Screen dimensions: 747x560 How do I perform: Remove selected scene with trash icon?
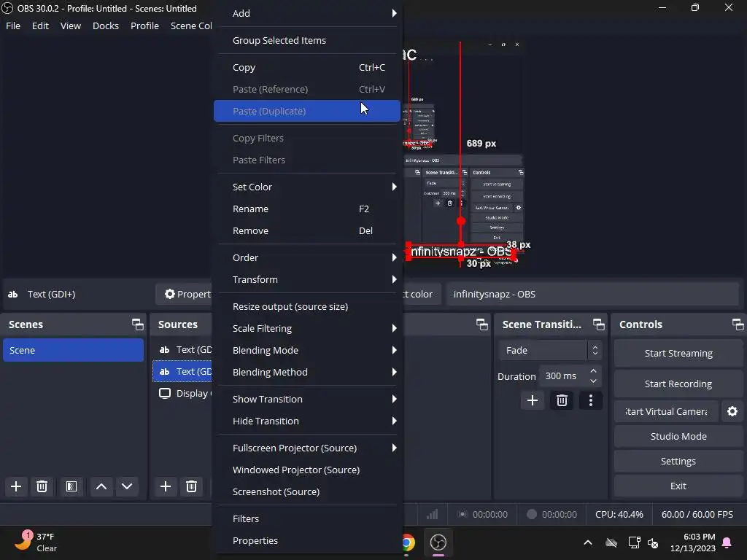(x=42, y=486)
